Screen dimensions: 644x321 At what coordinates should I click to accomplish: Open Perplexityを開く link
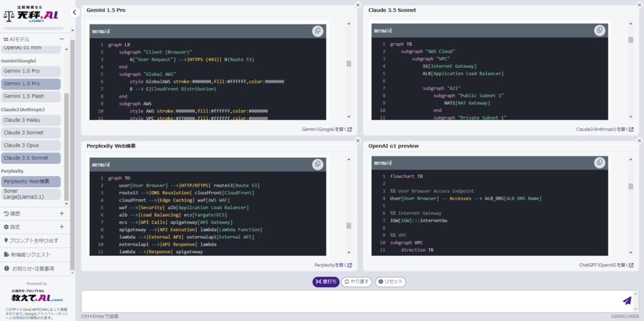pos(333,265)
